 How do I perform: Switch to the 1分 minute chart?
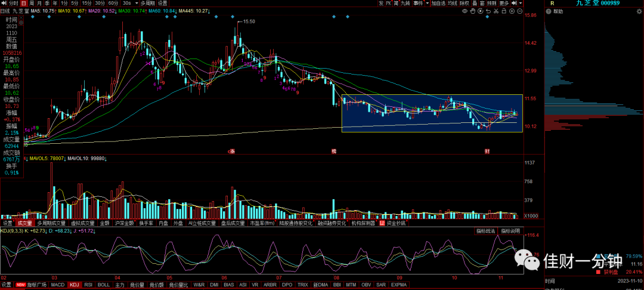point(64,3)
